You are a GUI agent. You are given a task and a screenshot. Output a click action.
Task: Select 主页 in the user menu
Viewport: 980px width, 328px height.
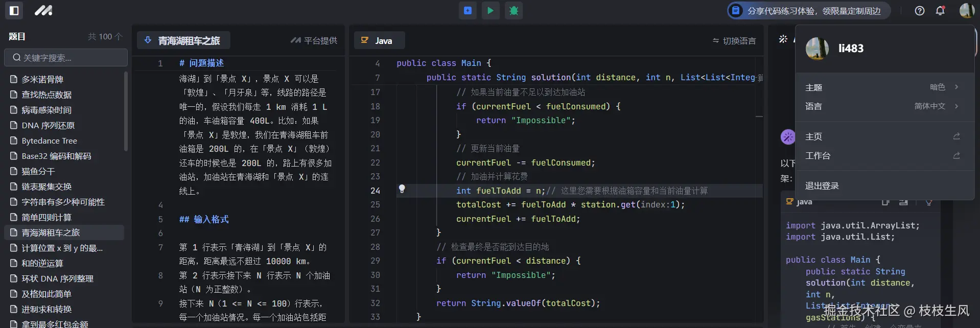882,136
